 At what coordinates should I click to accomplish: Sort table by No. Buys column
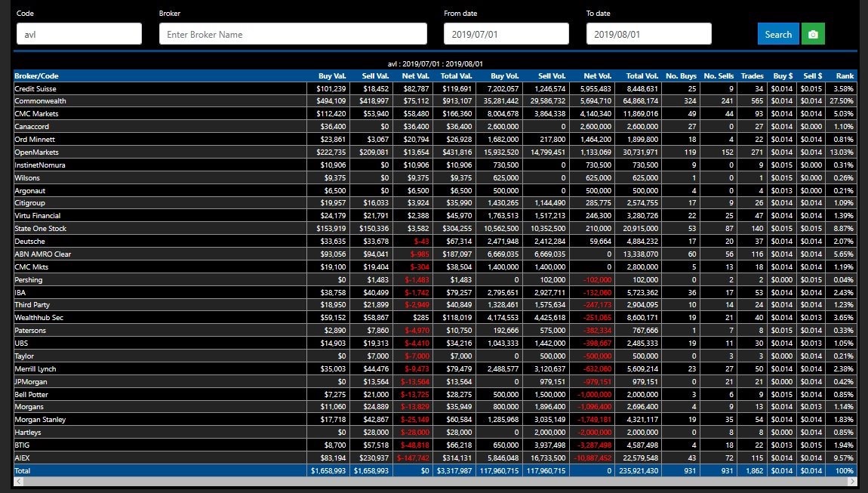tap(681, 76)
